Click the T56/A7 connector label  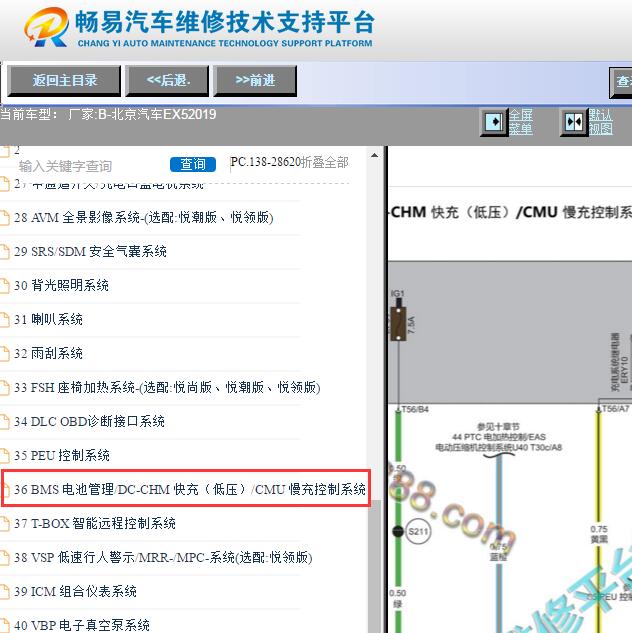(x=615, y=409)
